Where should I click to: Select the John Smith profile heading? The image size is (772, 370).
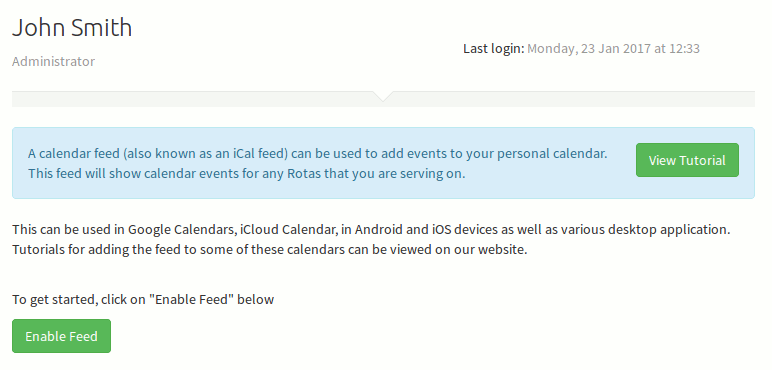point(72,28)
